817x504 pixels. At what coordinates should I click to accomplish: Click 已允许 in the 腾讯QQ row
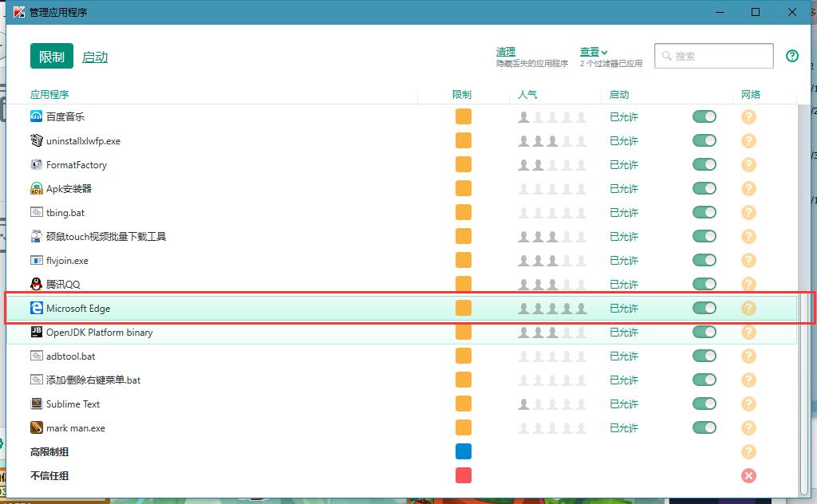(624, 284)
